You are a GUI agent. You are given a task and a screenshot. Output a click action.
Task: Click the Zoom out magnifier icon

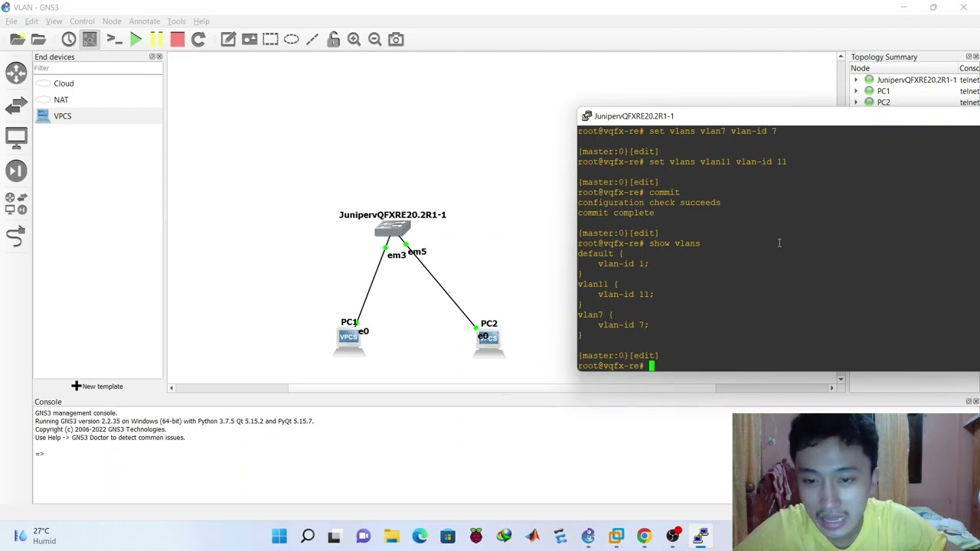point(374,39)
